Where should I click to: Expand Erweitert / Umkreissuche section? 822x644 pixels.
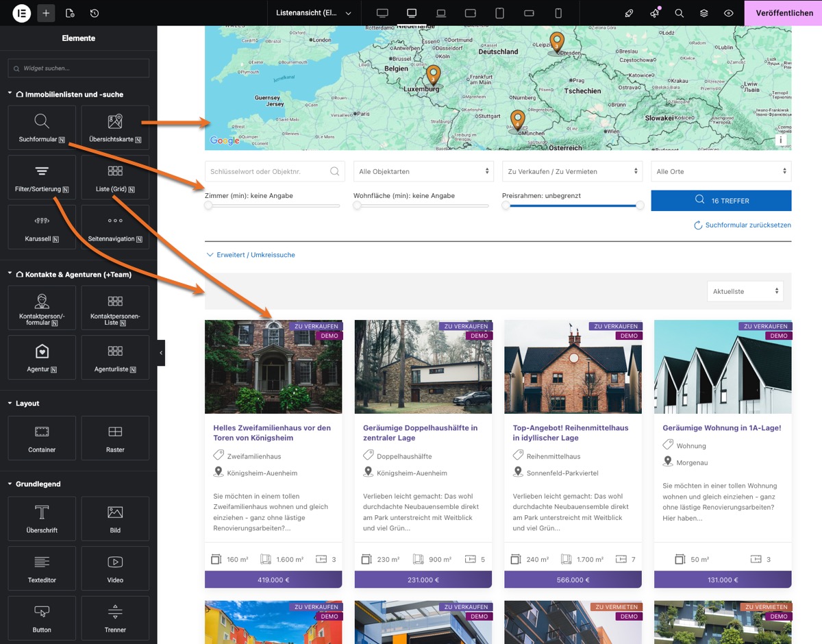(251, 255)
